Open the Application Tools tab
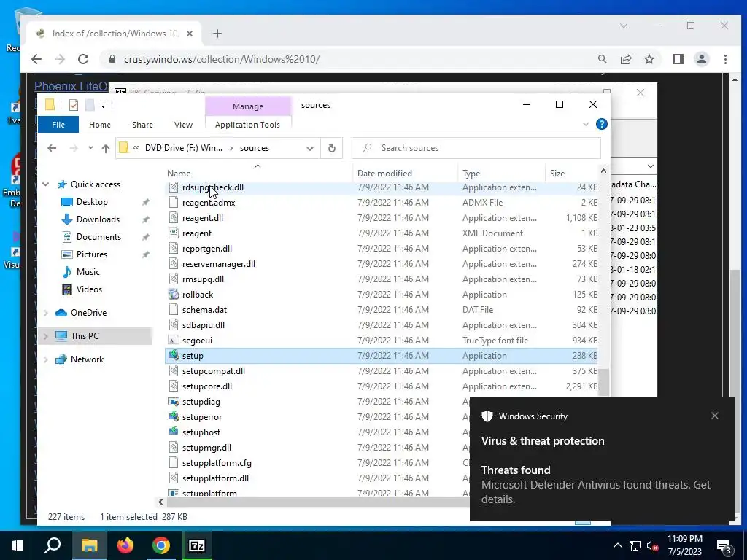The width and height of the screenshot is (747, 560). (x=248, y=125)
